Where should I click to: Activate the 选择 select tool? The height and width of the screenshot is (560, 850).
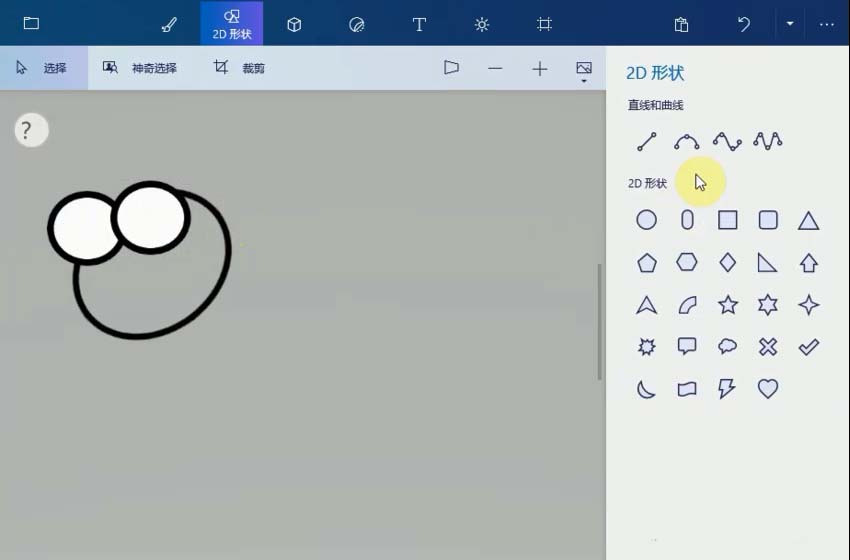point(44,68)
